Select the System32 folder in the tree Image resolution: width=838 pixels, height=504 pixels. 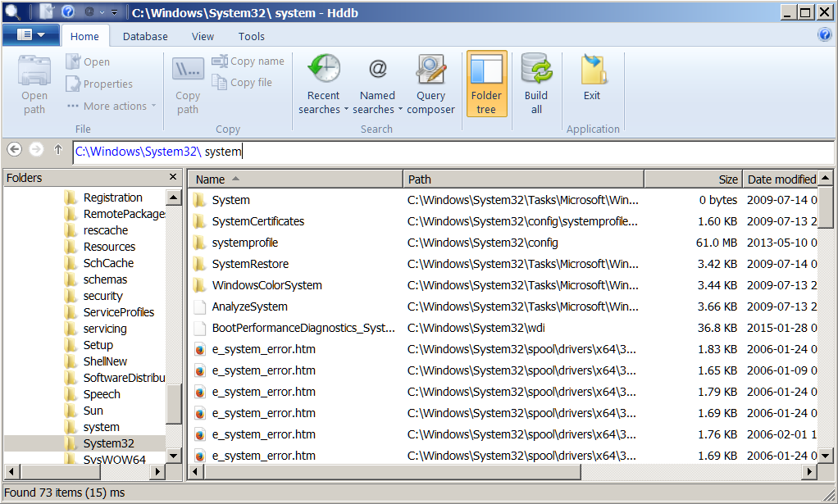108,443
